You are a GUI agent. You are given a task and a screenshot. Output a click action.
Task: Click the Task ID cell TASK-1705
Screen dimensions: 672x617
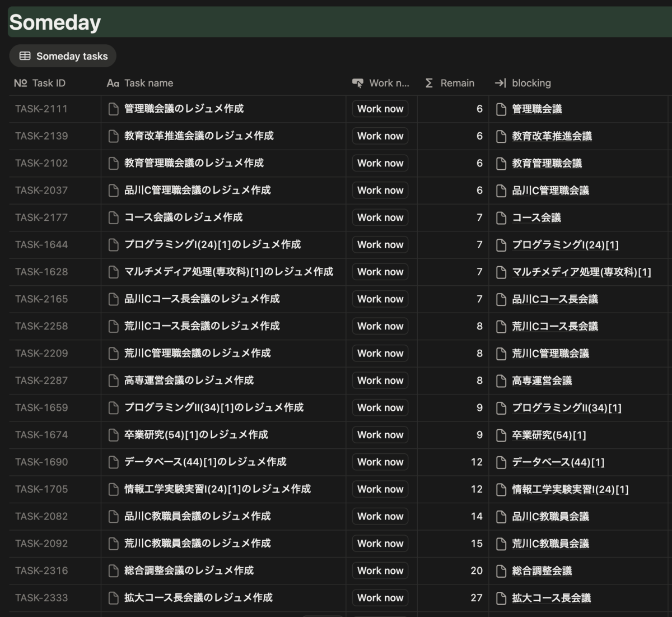[x=41, y=489]
